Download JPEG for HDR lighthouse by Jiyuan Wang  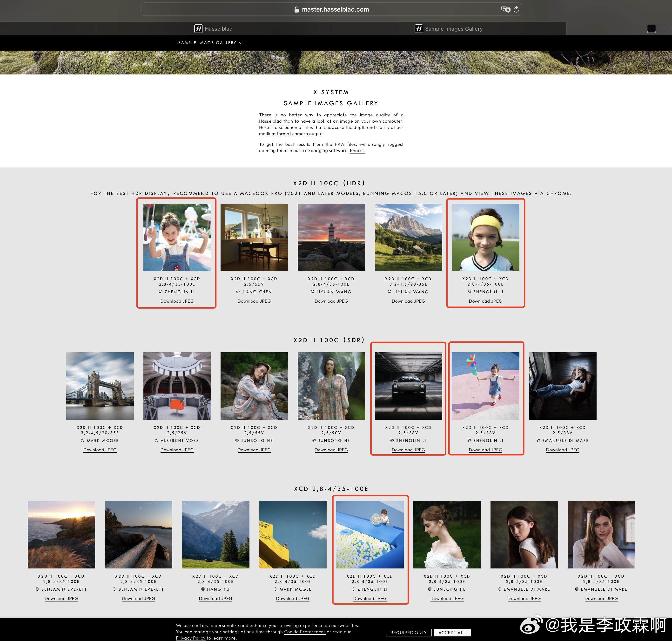[x=331, y=301]
